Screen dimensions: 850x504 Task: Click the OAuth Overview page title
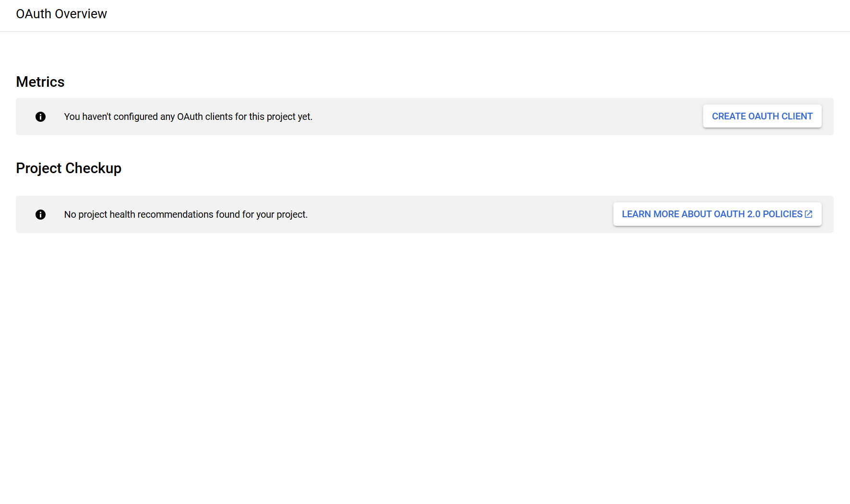(61, 14)
